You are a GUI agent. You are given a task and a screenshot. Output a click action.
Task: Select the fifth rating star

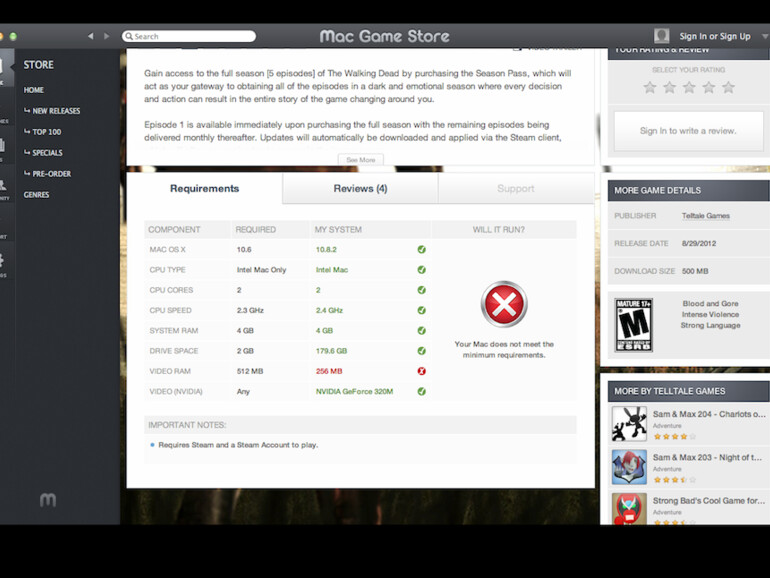728,87
